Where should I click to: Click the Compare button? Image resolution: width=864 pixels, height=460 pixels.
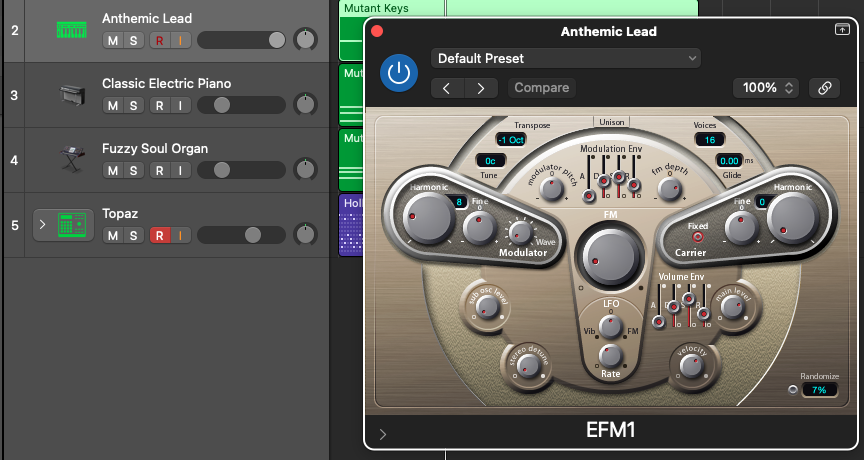point(542,88)
